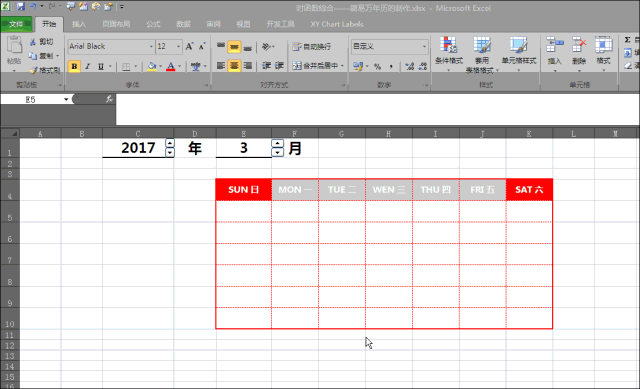Toggle Underline formatting

(101, 66)
